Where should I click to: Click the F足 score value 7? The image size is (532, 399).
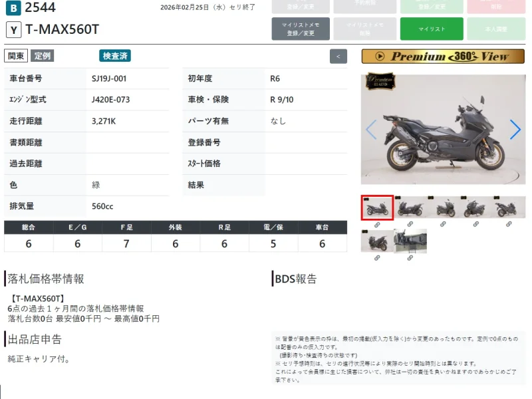(x=126, y=243)
